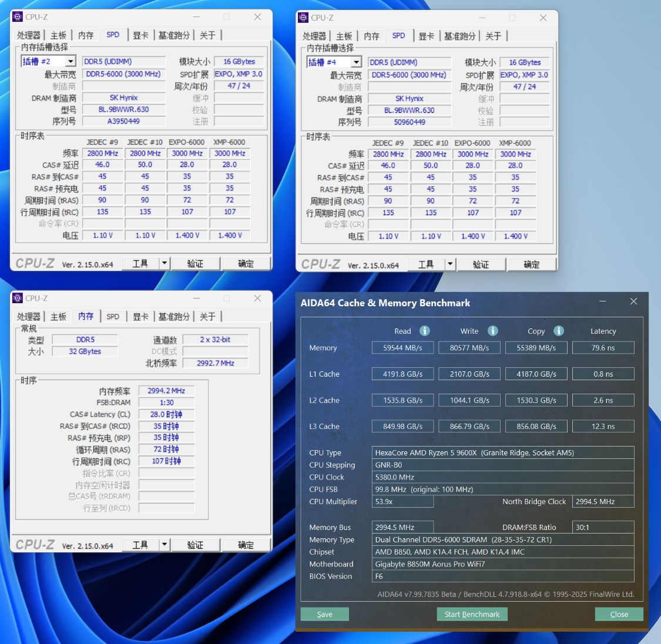Open 主板 tab in slot #2 window
Image resolution: width=661 pixels, height=644 pixels.
pyautogui.click(x=58, y=35)
